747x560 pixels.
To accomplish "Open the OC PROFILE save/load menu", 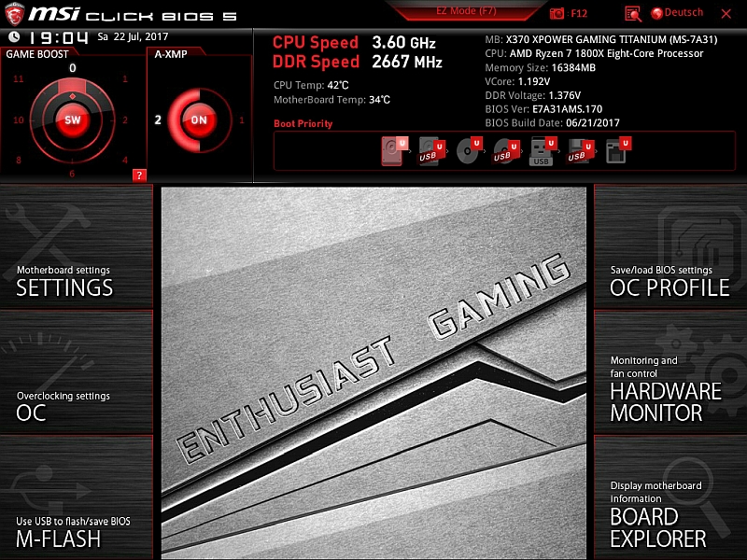I will coord(670,246).
